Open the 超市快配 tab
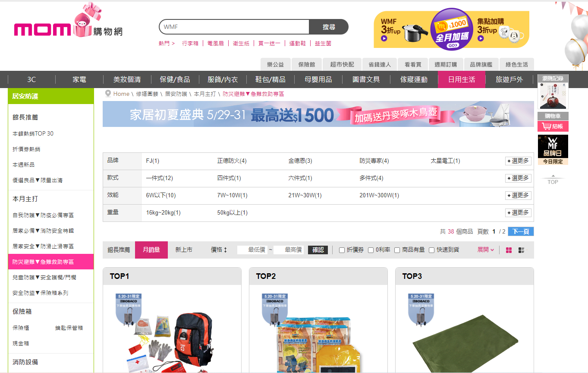 click(342, 64)
